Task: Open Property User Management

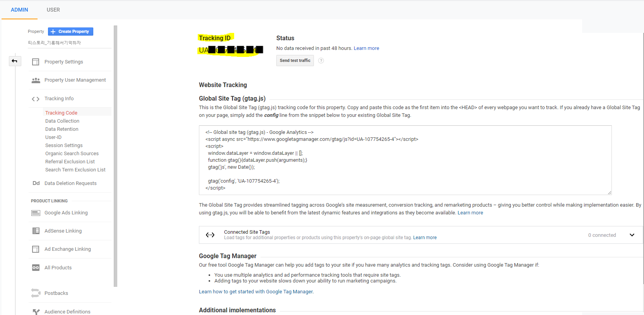Action: 75,80
